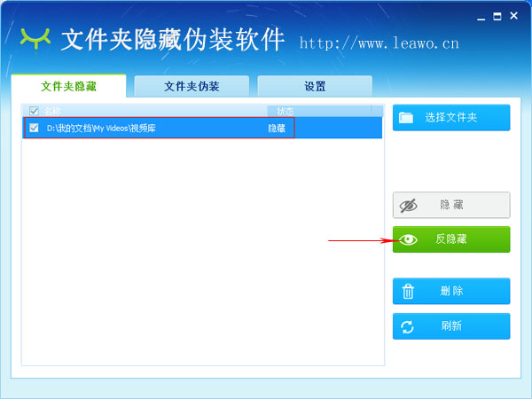Toggle the select-all checkbox in the header
Viewport: 532px width, 399px height.
[34, 111]
